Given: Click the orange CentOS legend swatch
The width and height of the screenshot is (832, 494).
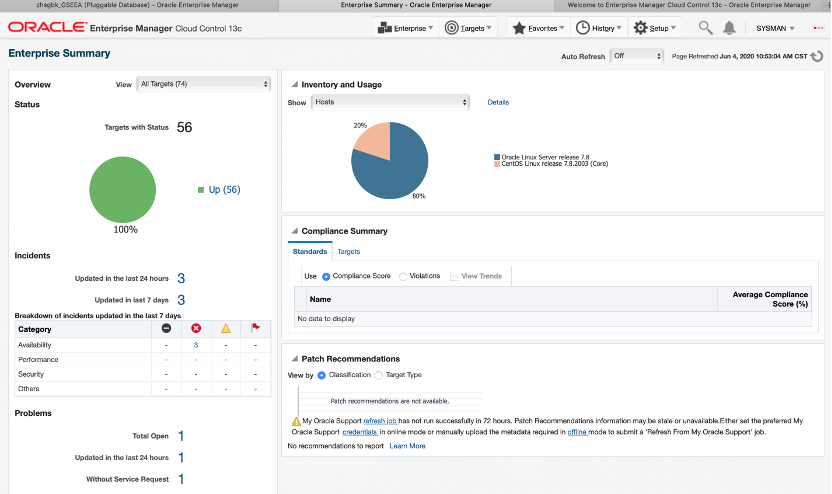Looking at the screenshot, I should pyautogui.click(x=497, y=164).
